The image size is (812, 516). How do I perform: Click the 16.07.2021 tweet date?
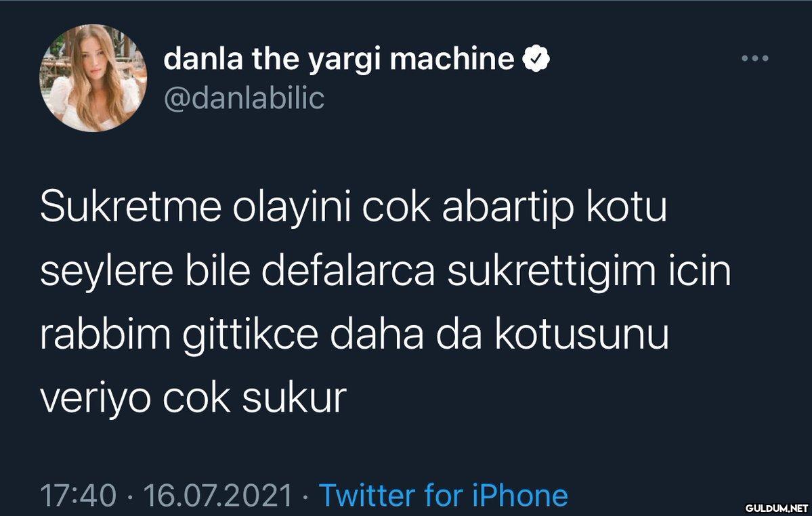click(218, 495)
